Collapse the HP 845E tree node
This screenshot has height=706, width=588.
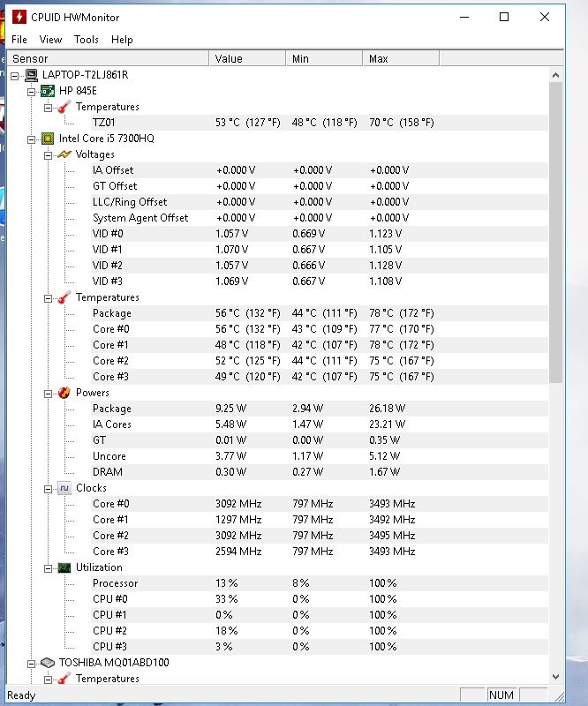31,93
